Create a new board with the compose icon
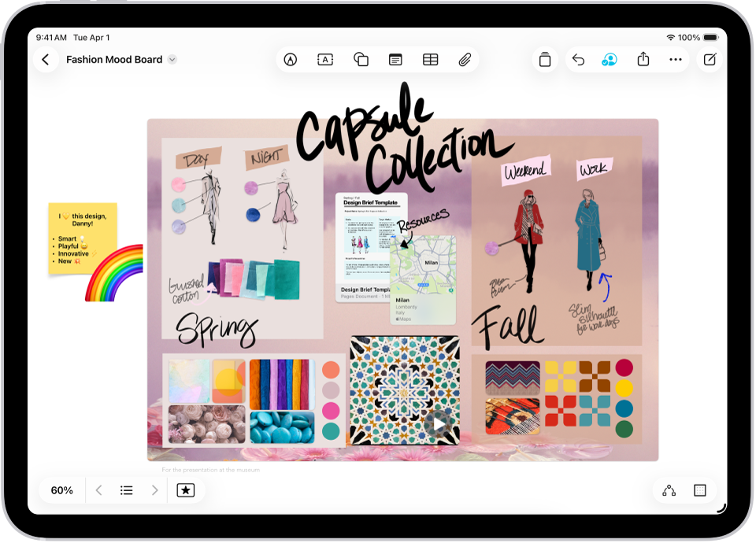The height and width of the screenshot is (543, 756). pyautogui.click(x=710, y=59)
